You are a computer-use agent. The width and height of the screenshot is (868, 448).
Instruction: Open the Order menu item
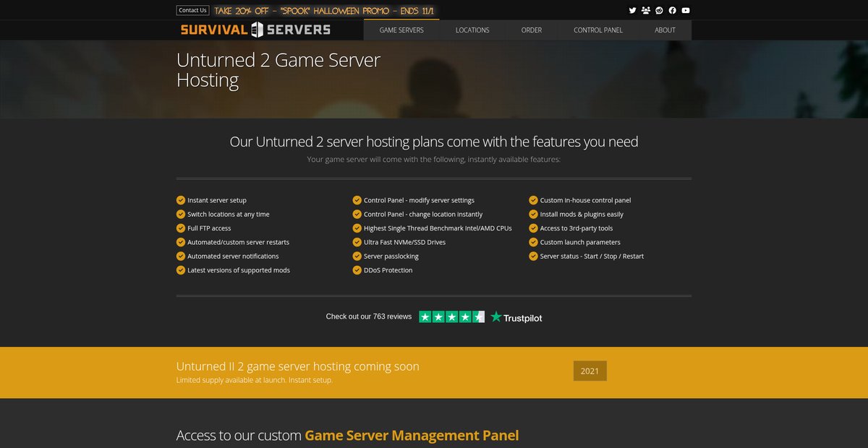(x=532, y=30)
